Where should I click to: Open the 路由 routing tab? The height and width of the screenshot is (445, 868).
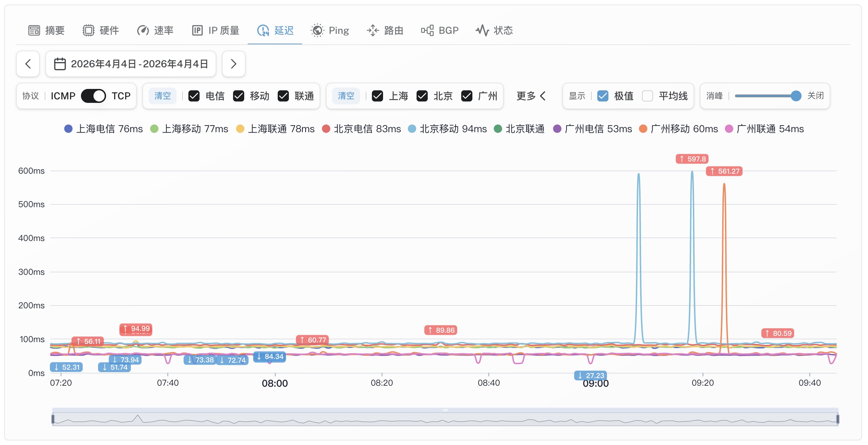(385, 31)
